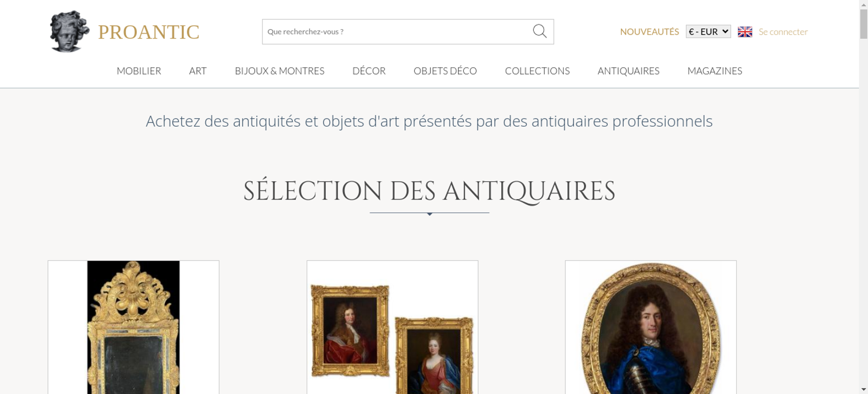Open the DÉCOR menu
Screen dimensions: 868x394
tap(369, 71)
